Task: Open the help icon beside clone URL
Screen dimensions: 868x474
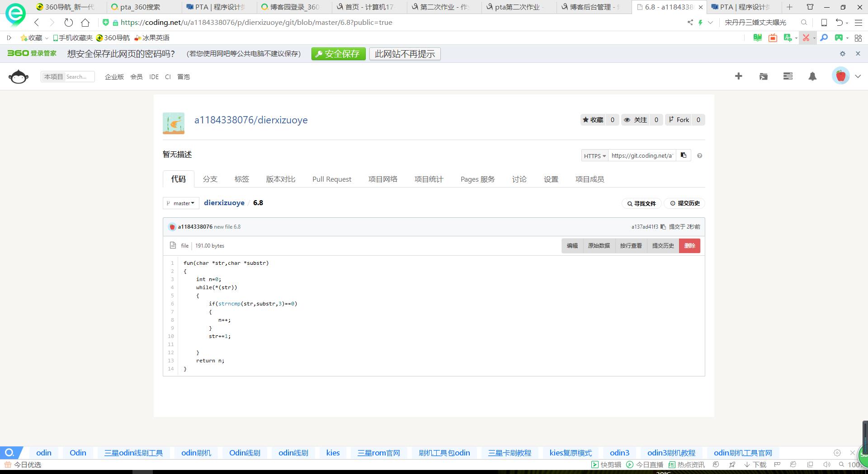Action: [x=699, y=156]
